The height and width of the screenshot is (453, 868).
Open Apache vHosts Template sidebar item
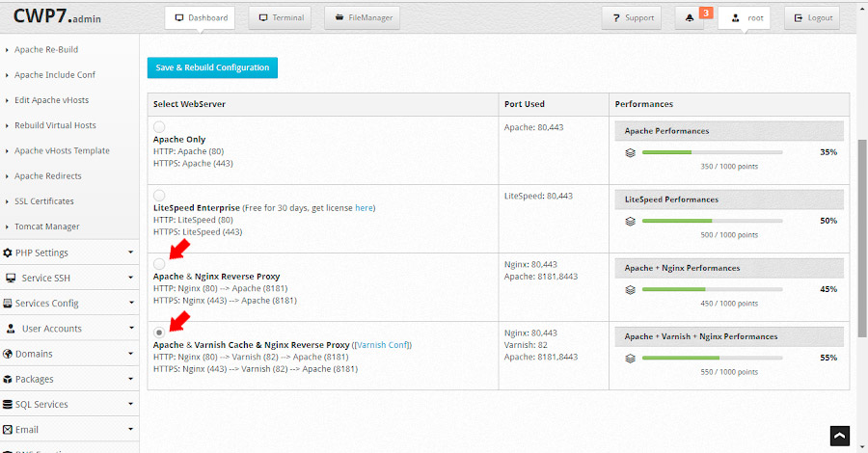62,150
